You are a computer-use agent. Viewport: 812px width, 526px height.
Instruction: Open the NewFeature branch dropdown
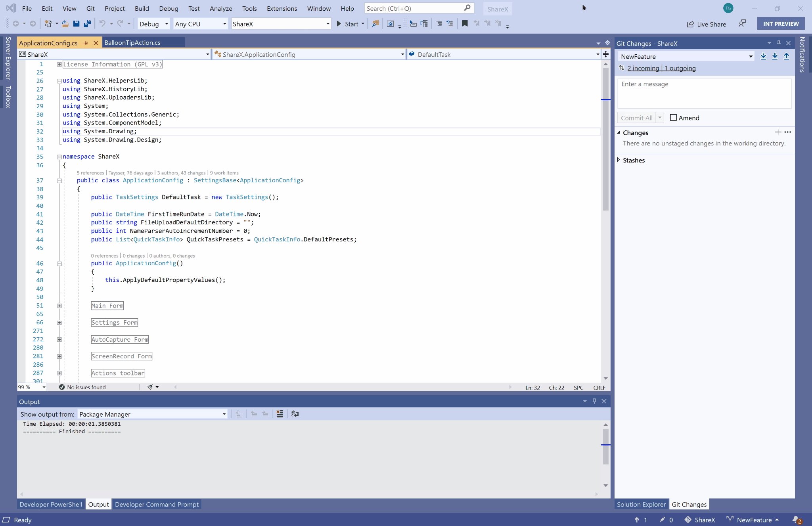point(751,56)
